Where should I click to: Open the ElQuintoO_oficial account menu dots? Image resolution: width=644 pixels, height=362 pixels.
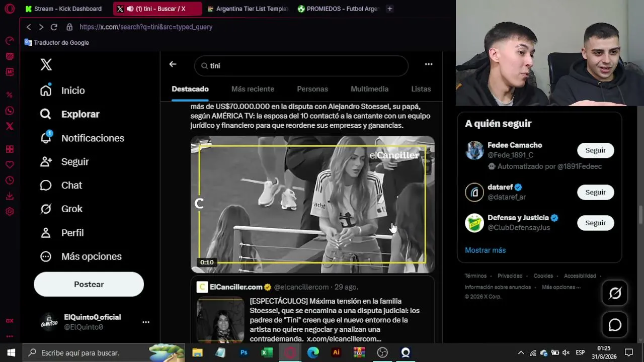pos(145,322)
